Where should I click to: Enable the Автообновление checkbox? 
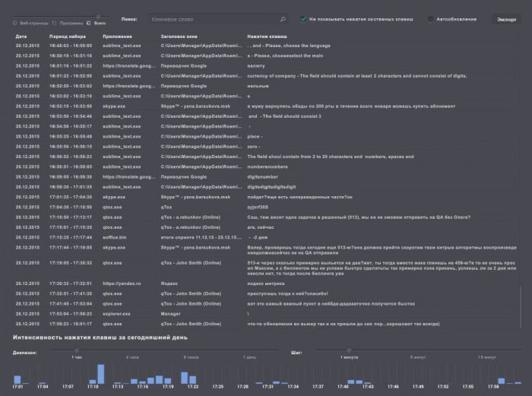pyautogui.click(x=431, y=19)
